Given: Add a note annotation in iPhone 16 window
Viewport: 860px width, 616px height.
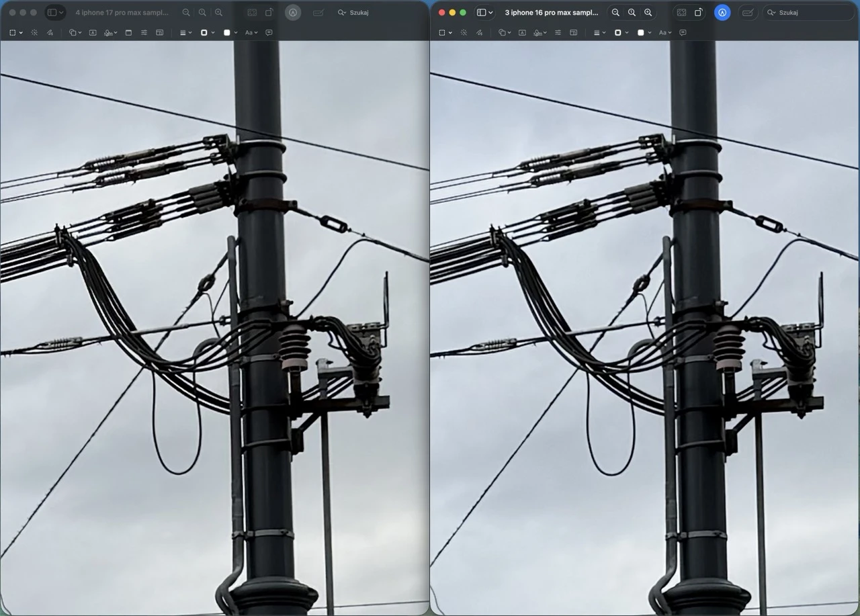Looking at the screenshot, I should point(683,32).
